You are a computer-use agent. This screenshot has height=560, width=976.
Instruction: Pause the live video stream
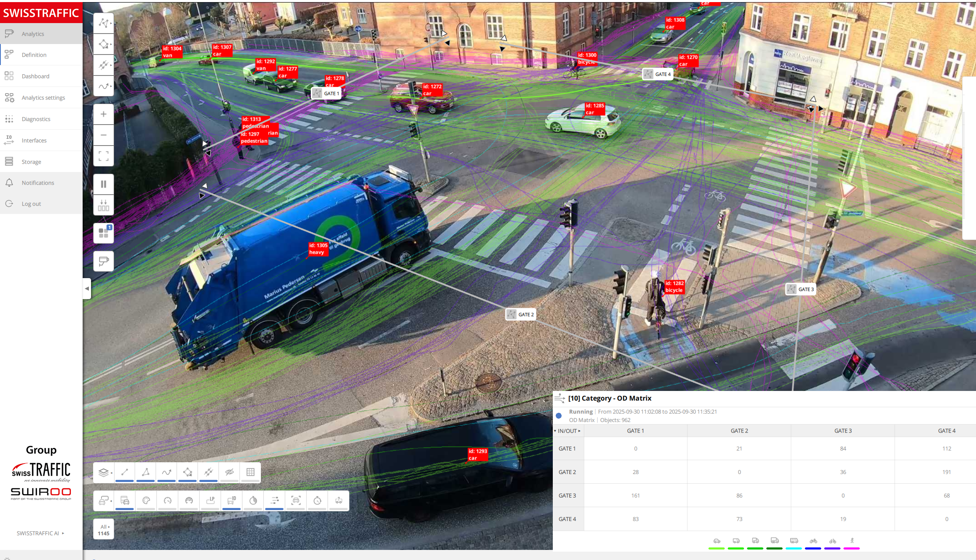104,184
